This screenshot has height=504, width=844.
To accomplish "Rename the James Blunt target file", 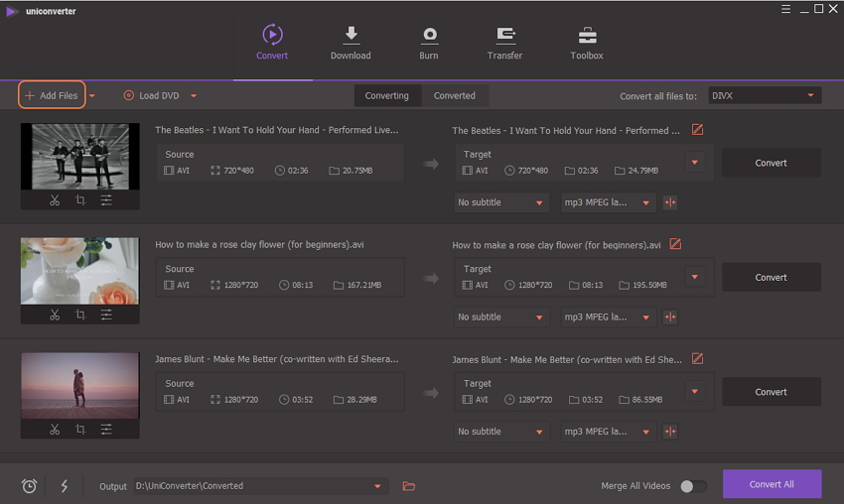I will (697, 359).
